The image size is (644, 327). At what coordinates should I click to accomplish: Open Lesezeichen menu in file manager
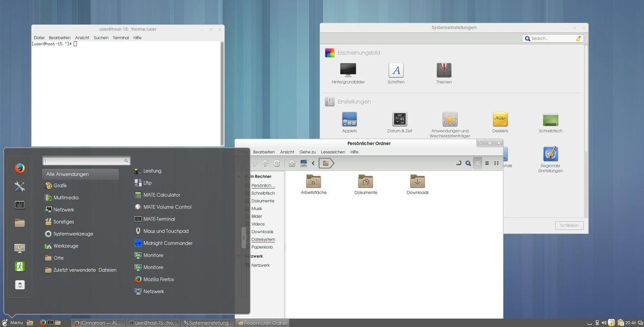(x=333, y=152)
